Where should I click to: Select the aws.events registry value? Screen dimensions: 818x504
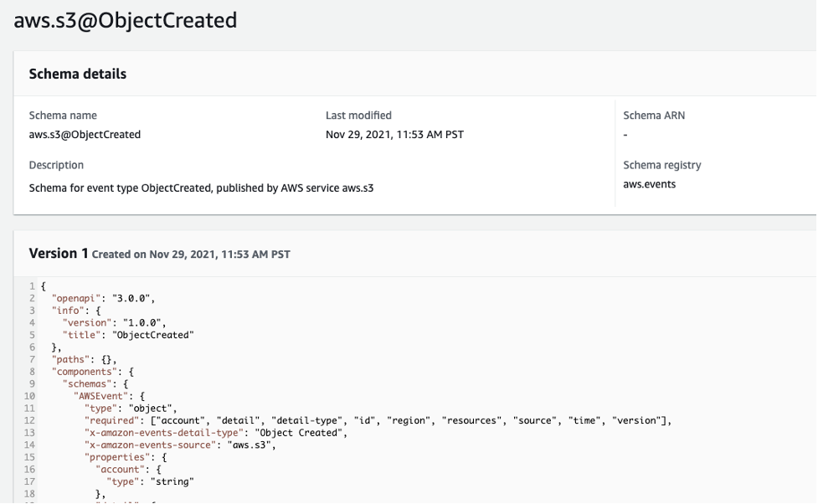tap(649, 184)
